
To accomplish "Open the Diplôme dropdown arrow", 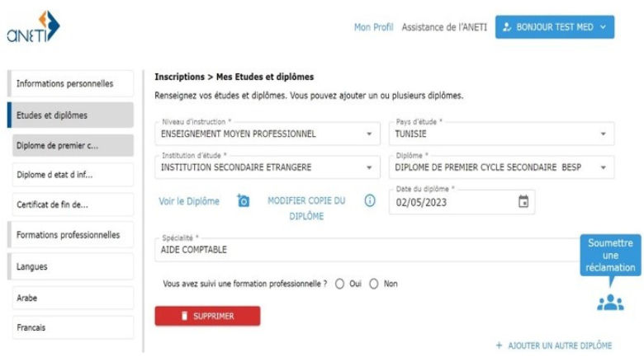I will (x=603, y=166).
